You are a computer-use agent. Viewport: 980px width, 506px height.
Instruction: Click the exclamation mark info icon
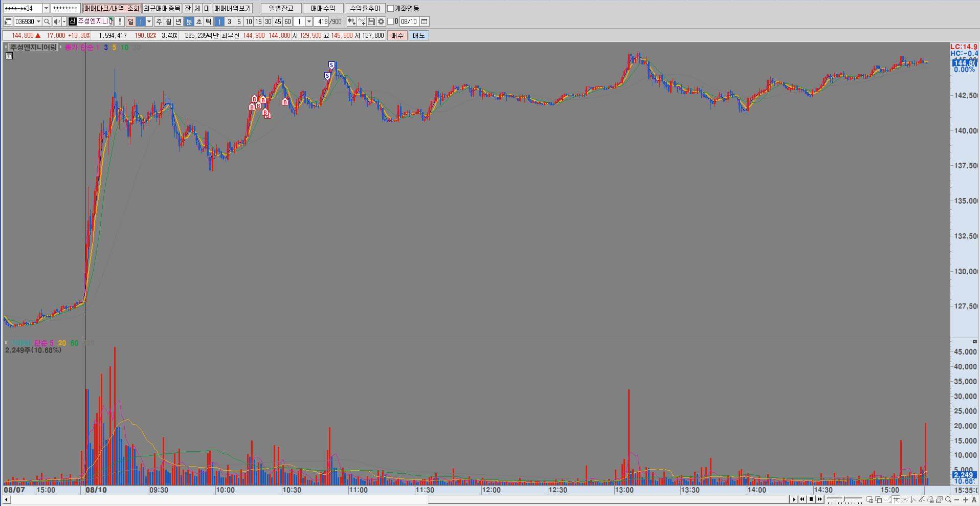(x=119, y=21)
